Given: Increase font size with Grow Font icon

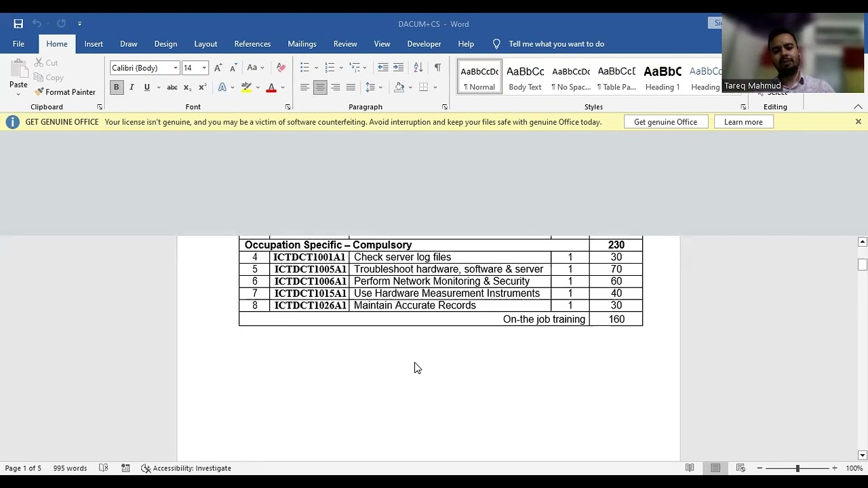Looking at the screenshot, I should tap(218, 68).
